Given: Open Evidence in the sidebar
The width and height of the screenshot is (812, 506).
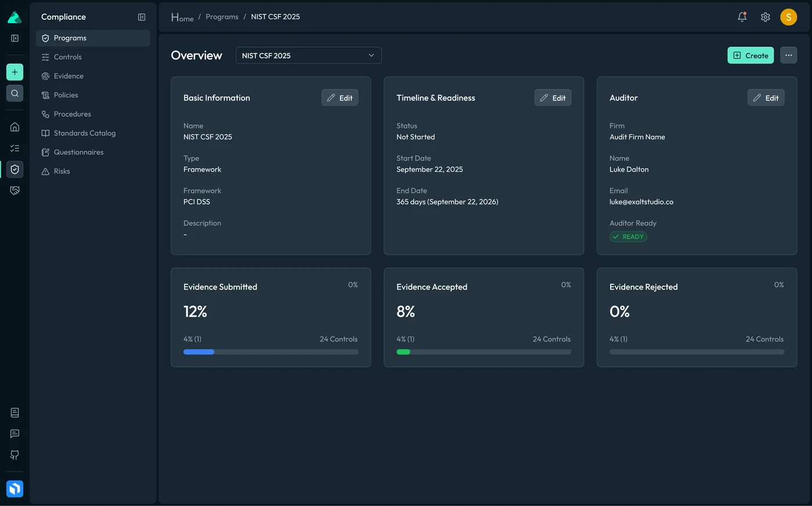Looking at the screenshot, I should tap(93, 76).
